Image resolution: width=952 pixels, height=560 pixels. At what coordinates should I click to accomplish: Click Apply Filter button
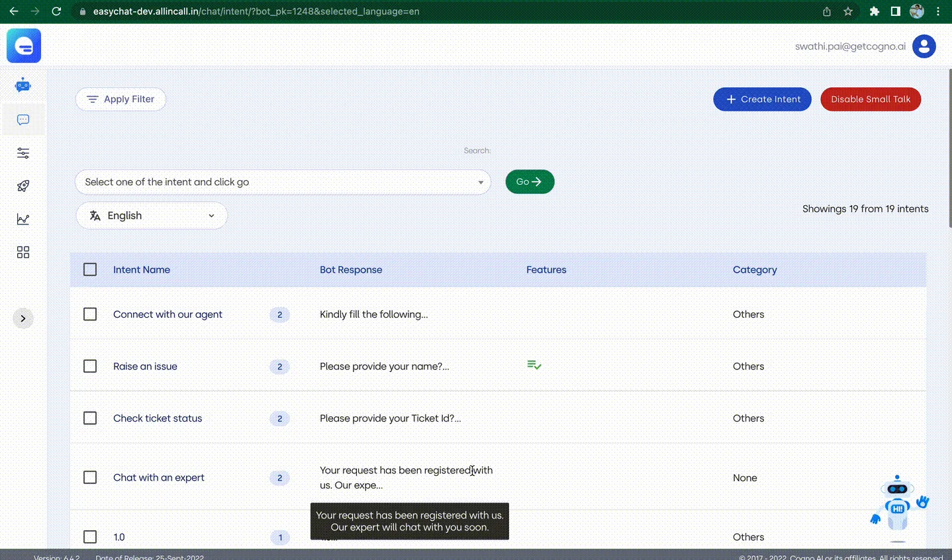click(120, 99)
